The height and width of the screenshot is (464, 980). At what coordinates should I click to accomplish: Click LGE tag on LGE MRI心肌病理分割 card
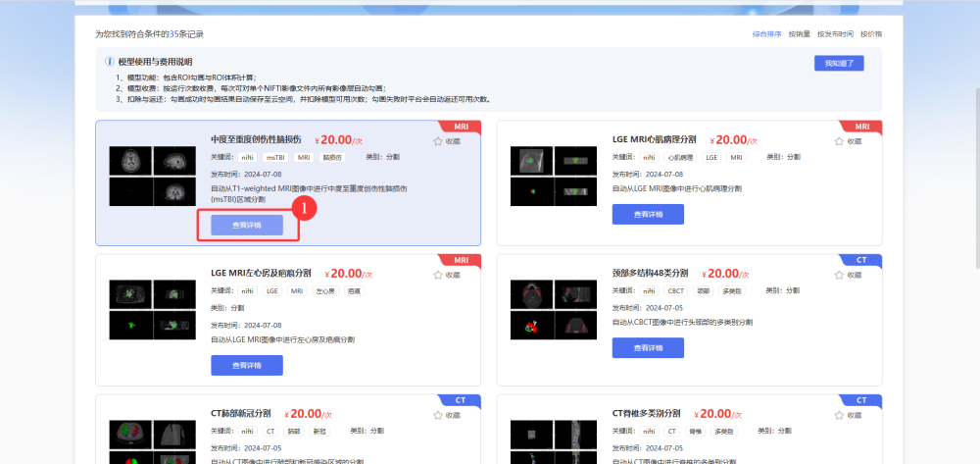pyautogui.click(x=711, y=158)
